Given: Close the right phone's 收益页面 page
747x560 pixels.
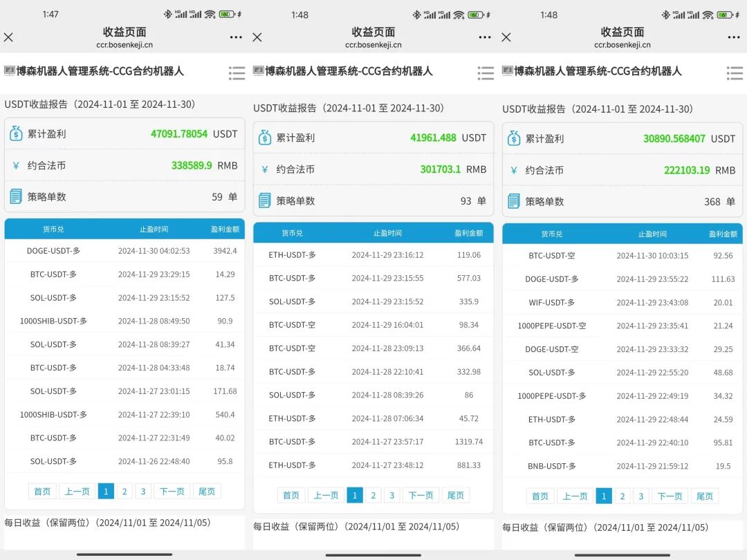Looking at the screenshot, I should (x=506, y=37).
